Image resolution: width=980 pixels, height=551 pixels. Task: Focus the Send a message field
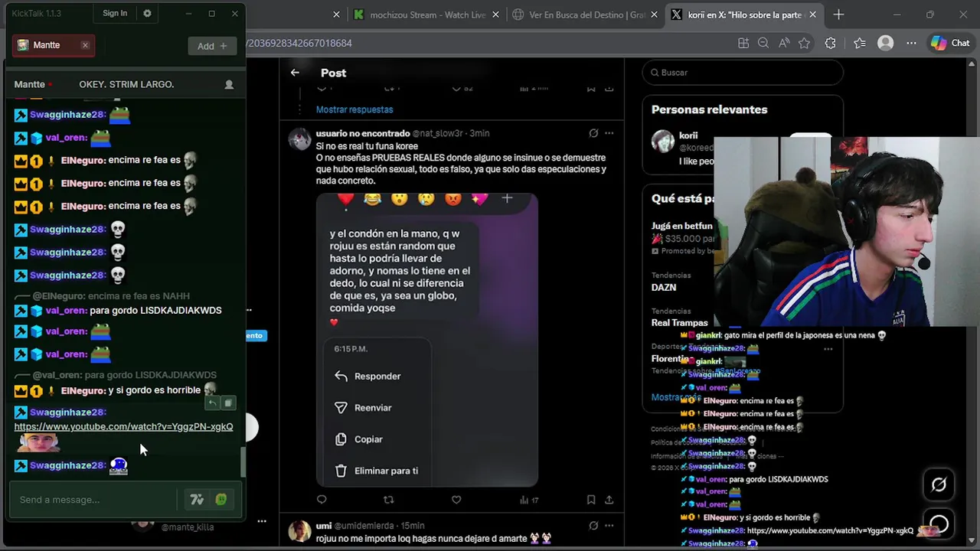[93, 500]
